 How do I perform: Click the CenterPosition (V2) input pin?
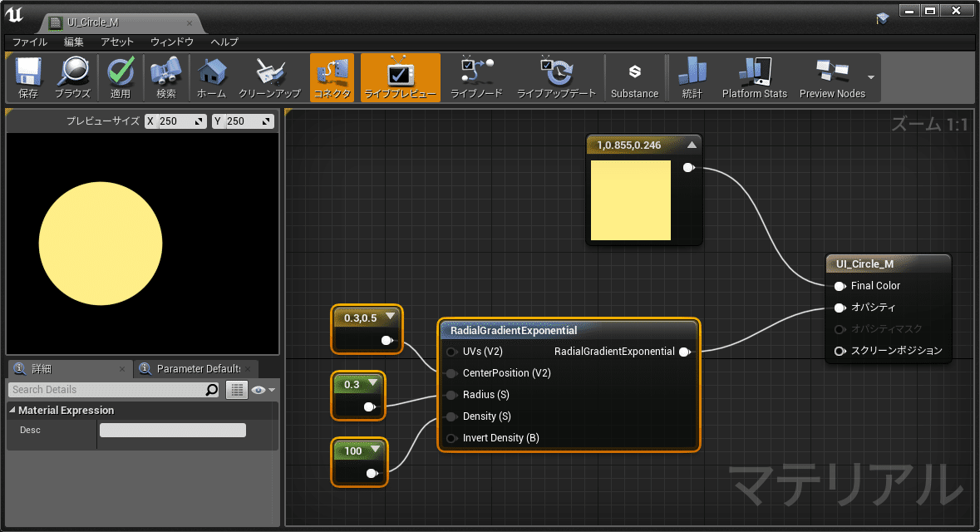coord(451,373)
